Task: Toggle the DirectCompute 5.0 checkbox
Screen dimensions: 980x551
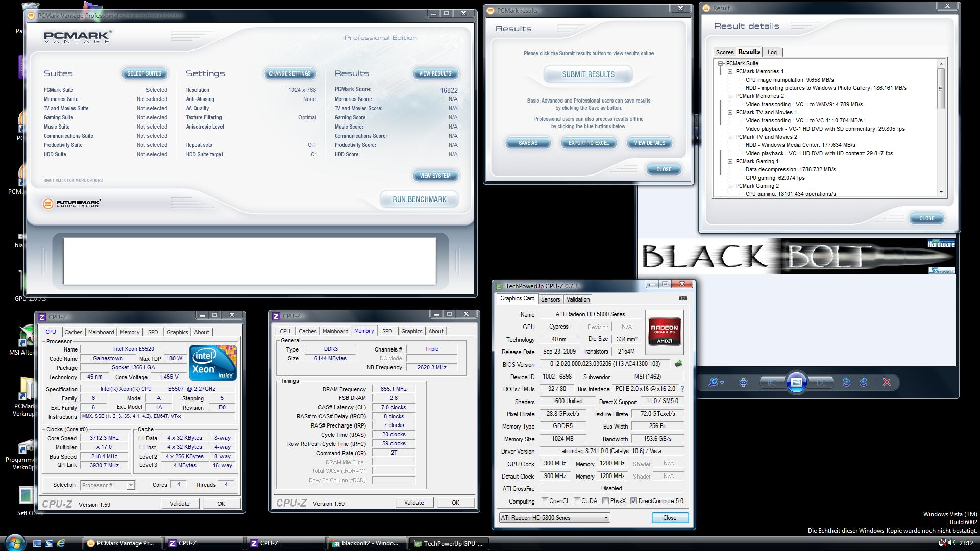Action: 633,501
